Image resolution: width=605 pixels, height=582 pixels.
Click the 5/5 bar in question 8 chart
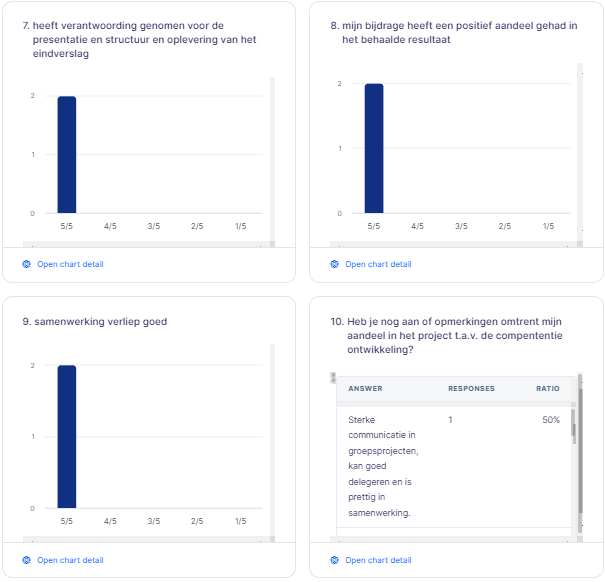(x=374, y=148)
